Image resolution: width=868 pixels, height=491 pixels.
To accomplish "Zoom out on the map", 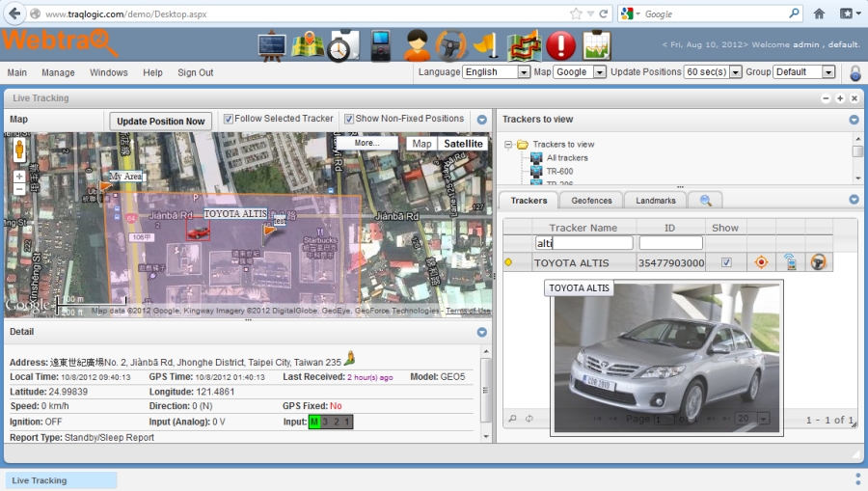I will pos(19,189).
